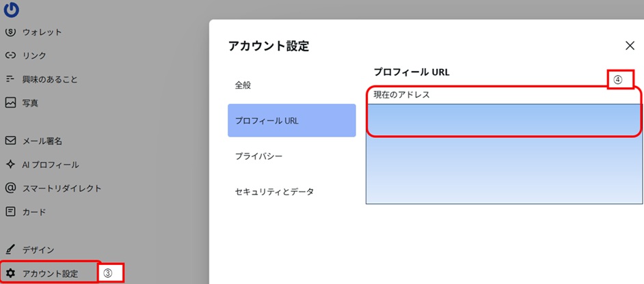The image size is (644, 284).
Task: Select the メール署名 envelope icon
Action: [10, 141]
